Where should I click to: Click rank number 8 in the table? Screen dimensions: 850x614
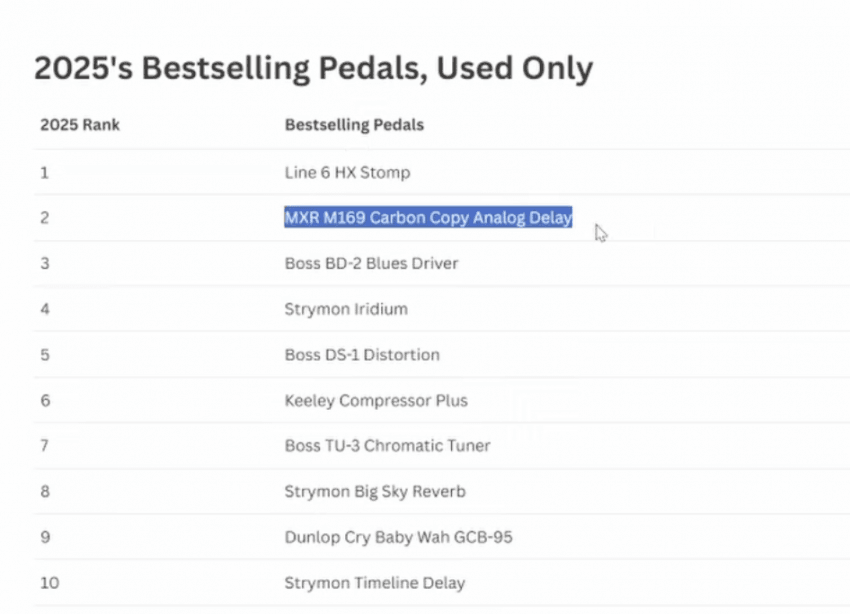click(x=44, y=492)
